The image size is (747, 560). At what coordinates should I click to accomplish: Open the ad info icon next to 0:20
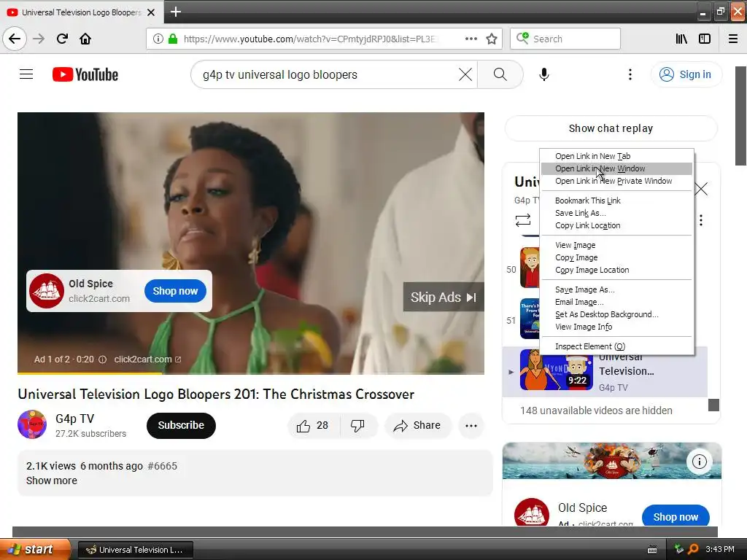point(102,359)
